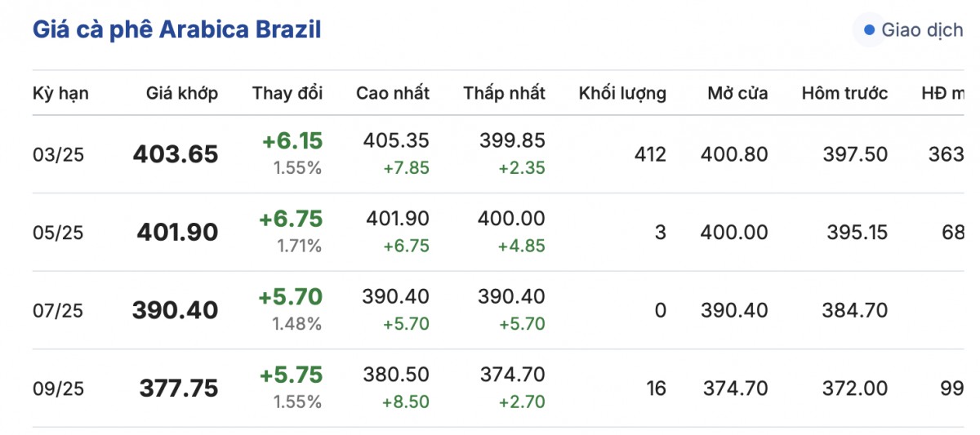Sort by the Giá khớp column header

[182, 93]
